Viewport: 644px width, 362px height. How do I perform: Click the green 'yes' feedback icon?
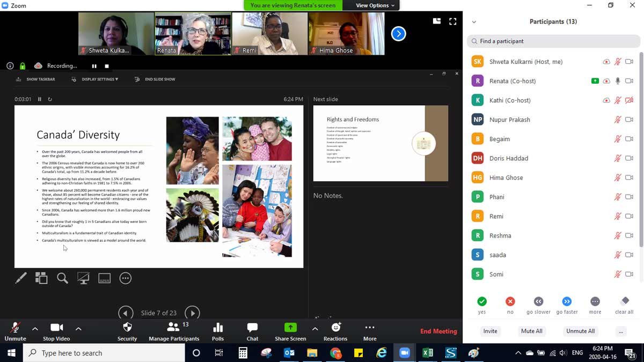click(x=482, y=302)
